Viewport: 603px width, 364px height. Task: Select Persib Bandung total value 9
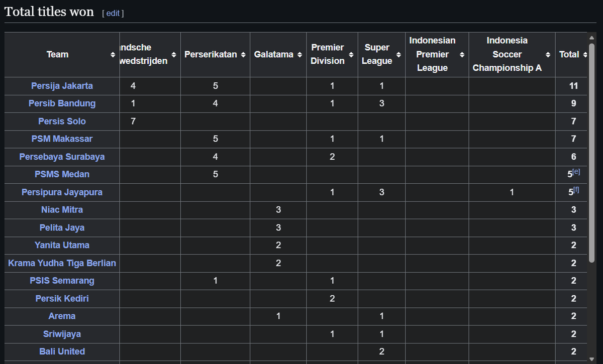click(x=573, y=103)
